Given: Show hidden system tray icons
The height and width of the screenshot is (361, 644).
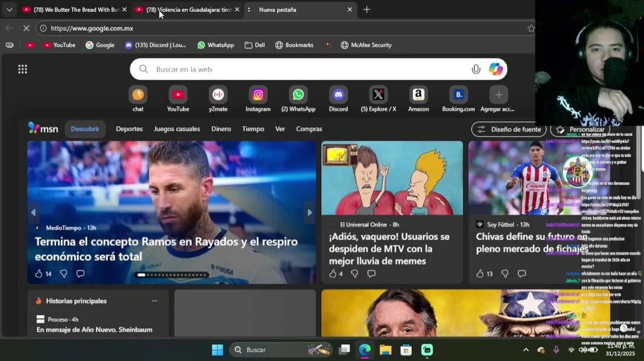Looking at the screenshot, I should coord(526,349).
